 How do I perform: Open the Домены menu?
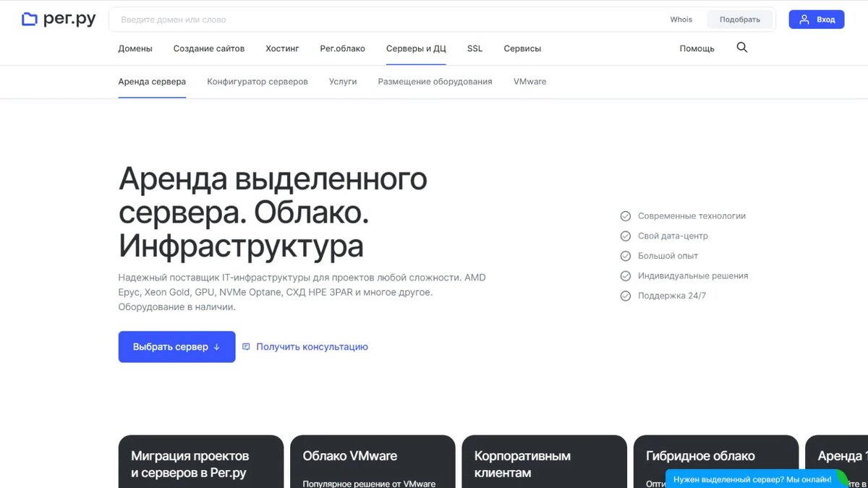135,48
